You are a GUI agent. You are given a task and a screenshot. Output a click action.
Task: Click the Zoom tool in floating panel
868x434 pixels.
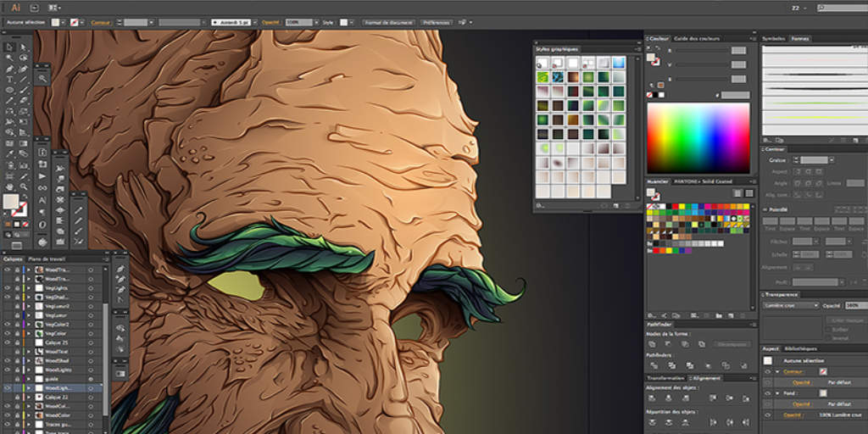point(42,79)
